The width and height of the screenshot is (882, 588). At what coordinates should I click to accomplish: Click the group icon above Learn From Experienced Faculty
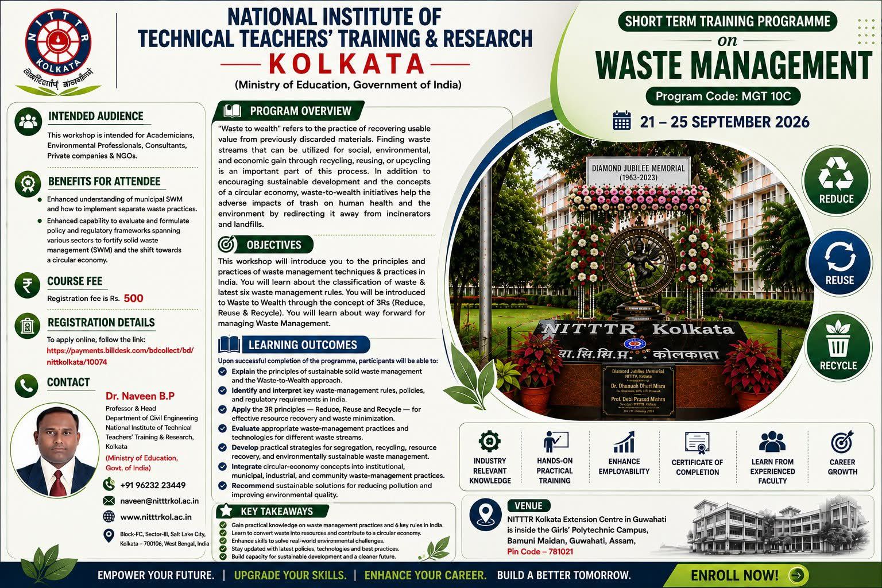[x=772, y=442]
